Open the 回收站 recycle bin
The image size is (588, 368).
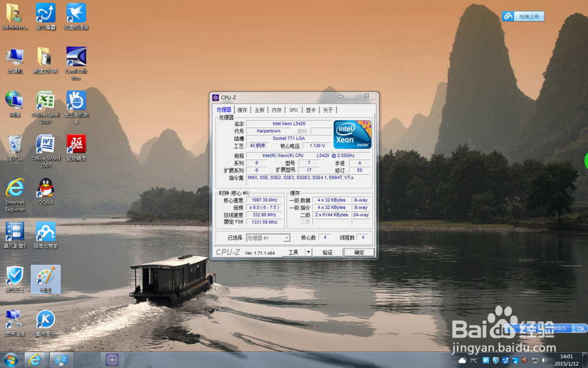(x=15, y=148)
